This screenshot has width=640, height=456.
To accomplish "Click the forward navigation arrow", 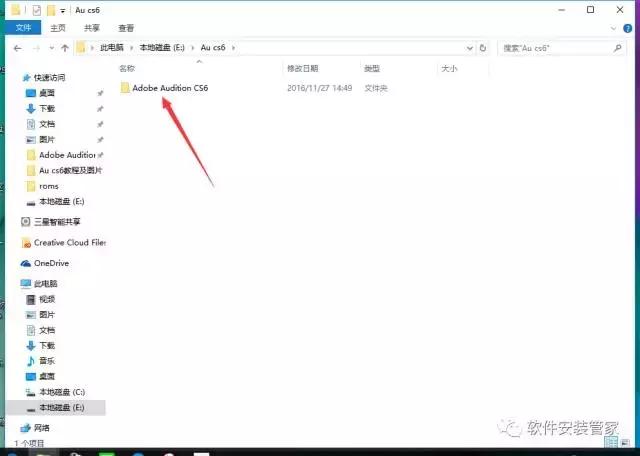I will tap(37, 48).
